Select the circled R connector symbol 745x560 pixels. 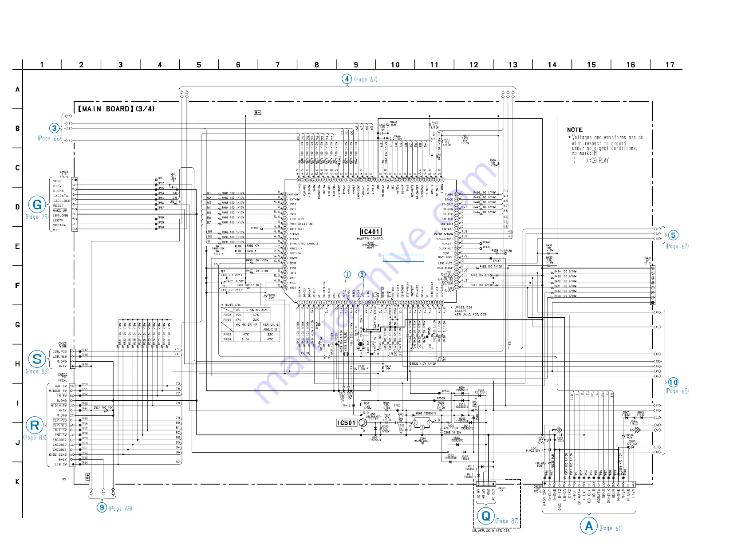click(35, 426)
